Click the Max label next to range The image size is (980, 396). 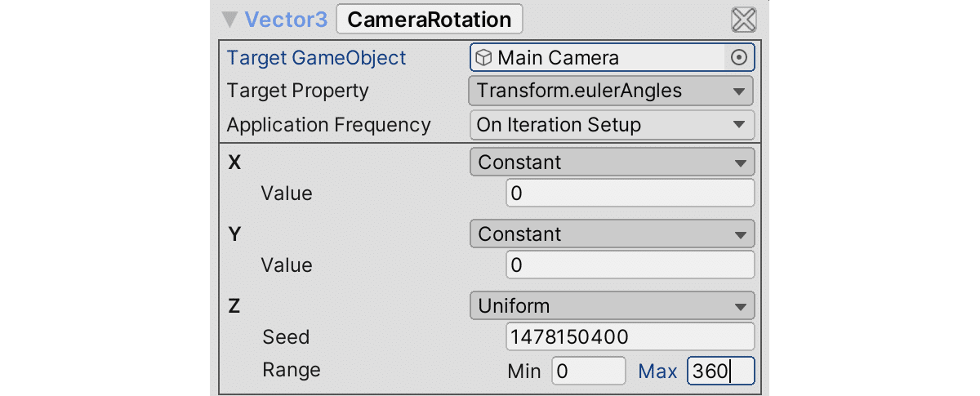pyautogui.click(x=657, y=372)
